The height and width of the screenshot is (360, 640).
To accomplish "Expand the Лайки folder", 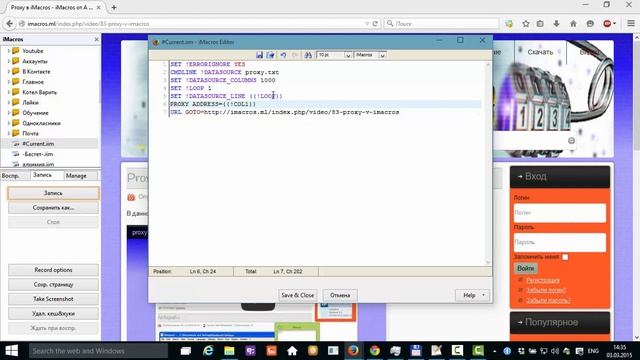I will click(x=9, y=102).
